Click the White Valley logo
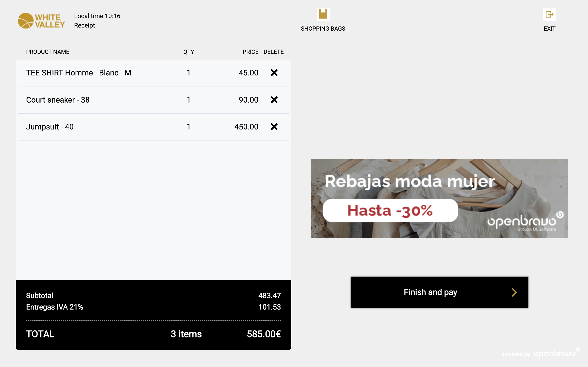The width and height of the screenshot is (588, 367). point(41,21)
